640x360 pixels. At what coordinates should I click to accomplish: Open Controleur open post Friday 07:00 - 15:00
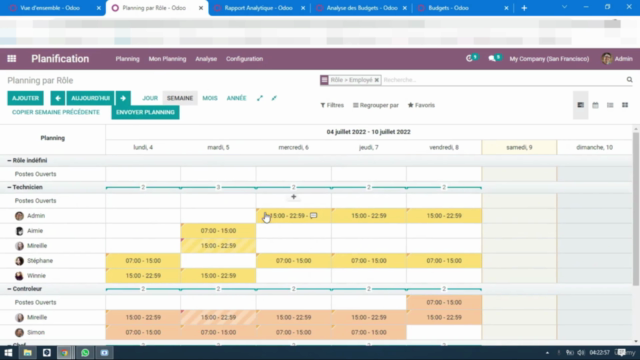(444, 302)
